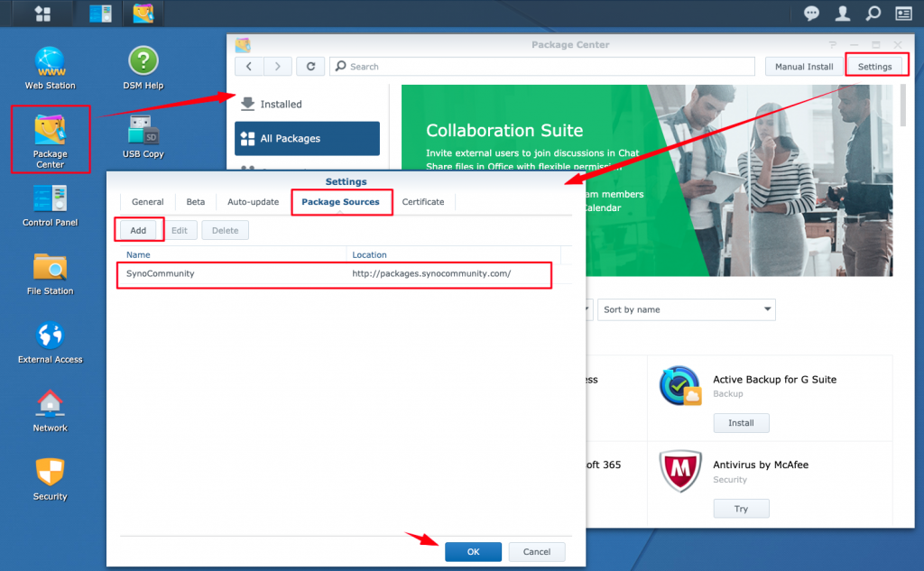Viewport: 924px width, 571px height.
Task: Open External Access desktop icon
Action: 51,343
